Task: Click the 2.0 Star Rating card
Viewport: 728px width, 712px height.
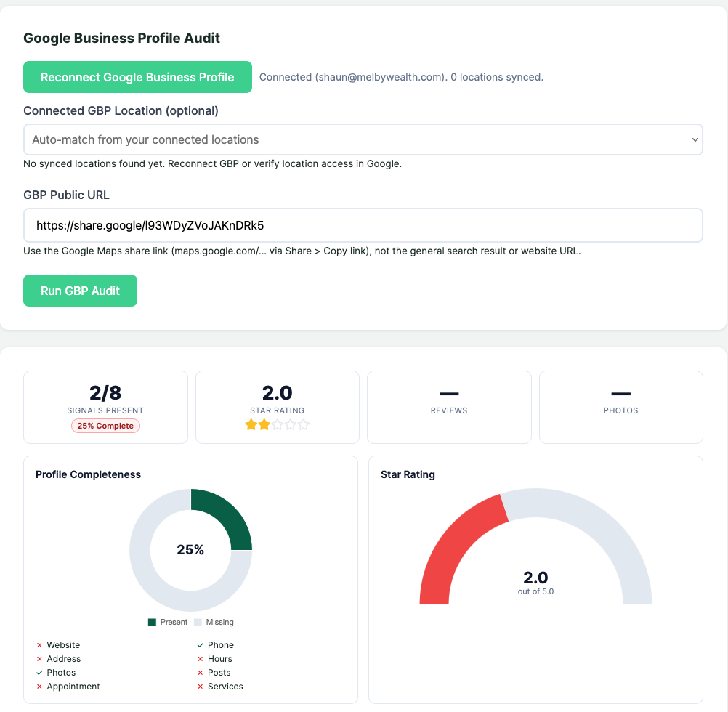Action: click(x=278, y=407)
